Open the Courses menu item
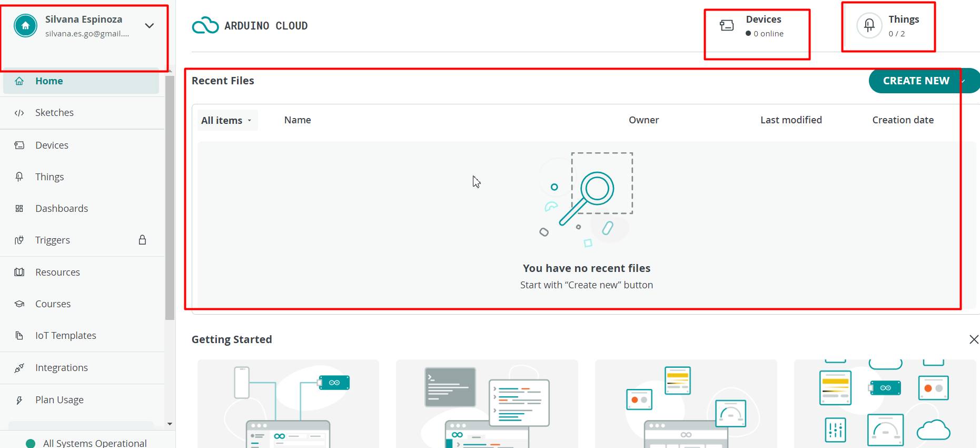This screenshot has width=980, height=448. pyautogui.click(x=82, y=304)
